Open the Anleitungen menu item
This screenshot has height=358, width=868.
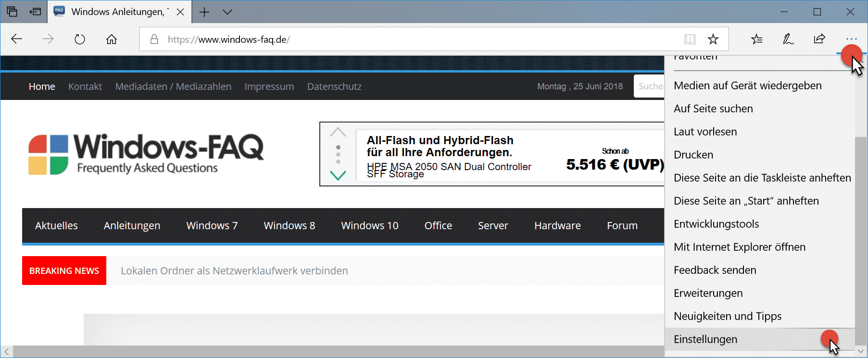point(132,226)
